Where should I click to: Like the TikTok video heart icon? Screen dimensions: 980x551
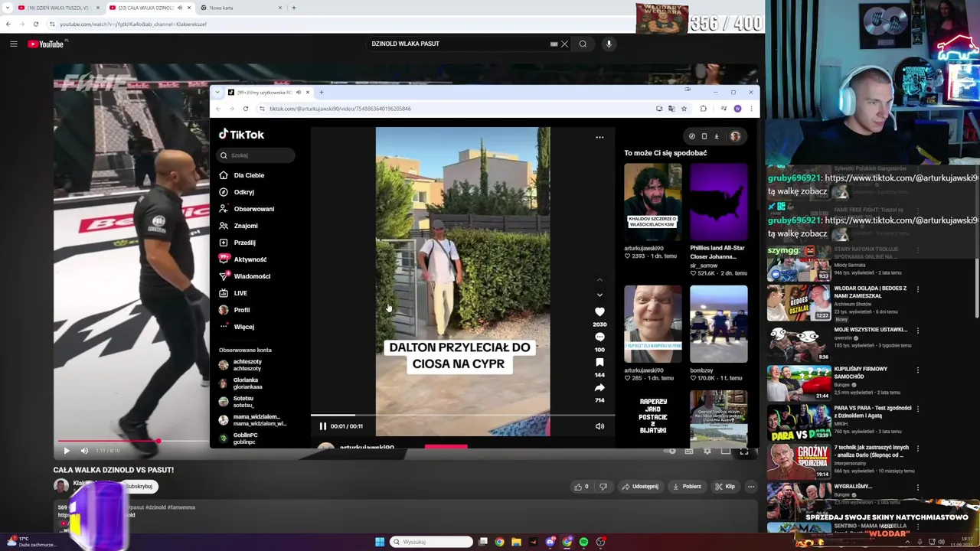click(x=599, y=311)
